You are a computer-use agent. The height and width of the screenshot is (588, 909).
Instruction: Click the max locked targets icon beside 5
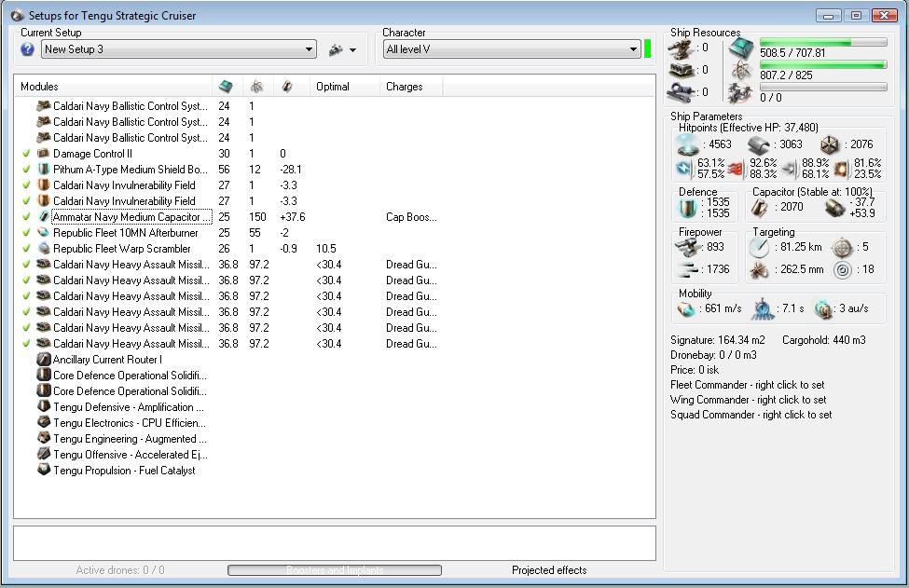842,248
